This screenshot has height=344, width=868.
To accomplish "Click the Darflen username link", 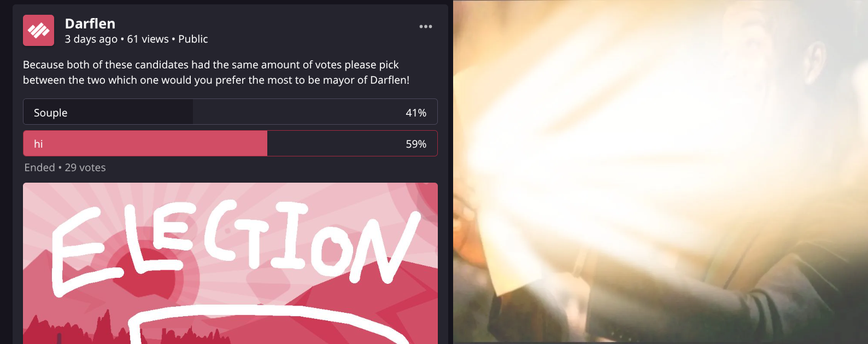I will [90, 24].
